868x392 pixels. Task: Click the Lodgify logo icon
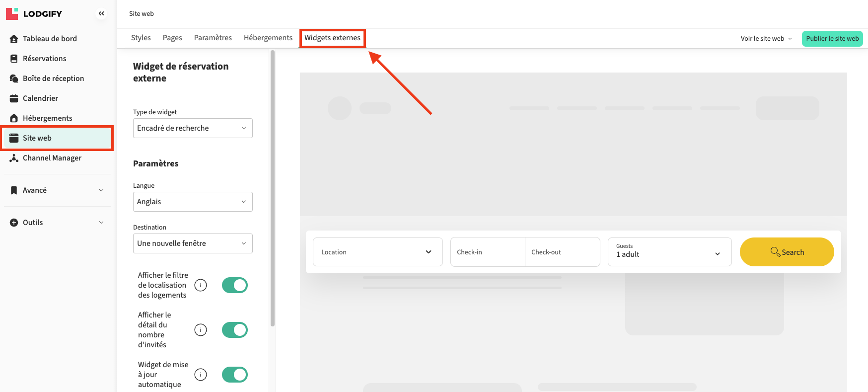tap(12, 13)
